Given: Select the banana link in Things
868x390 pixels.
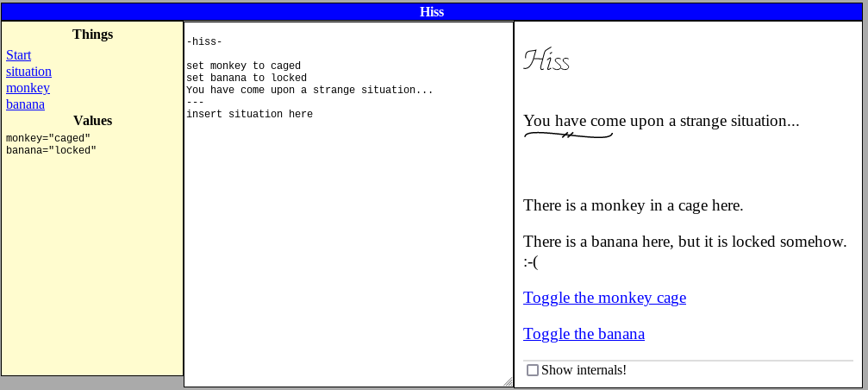Looking at the screenshot, I should point(26,104).
